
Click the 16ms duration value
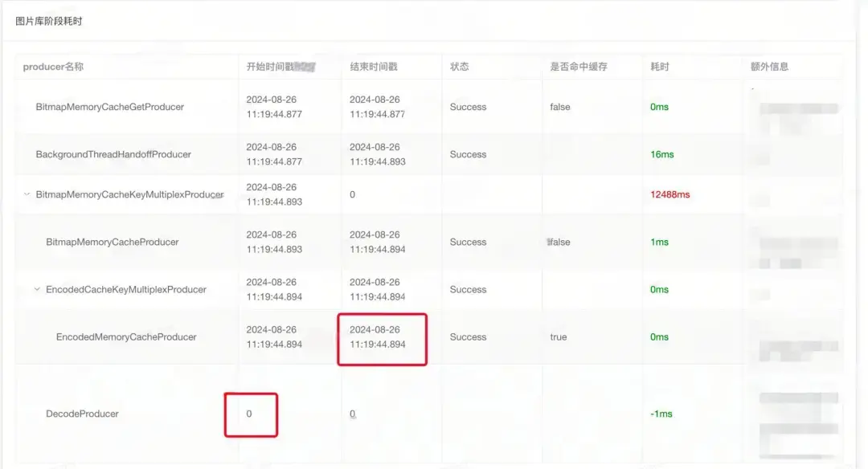[662, 154]
